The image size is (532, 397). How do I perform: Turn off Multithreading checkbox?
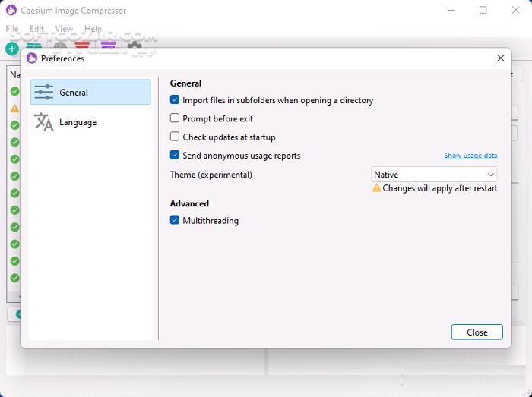point(175,220)
